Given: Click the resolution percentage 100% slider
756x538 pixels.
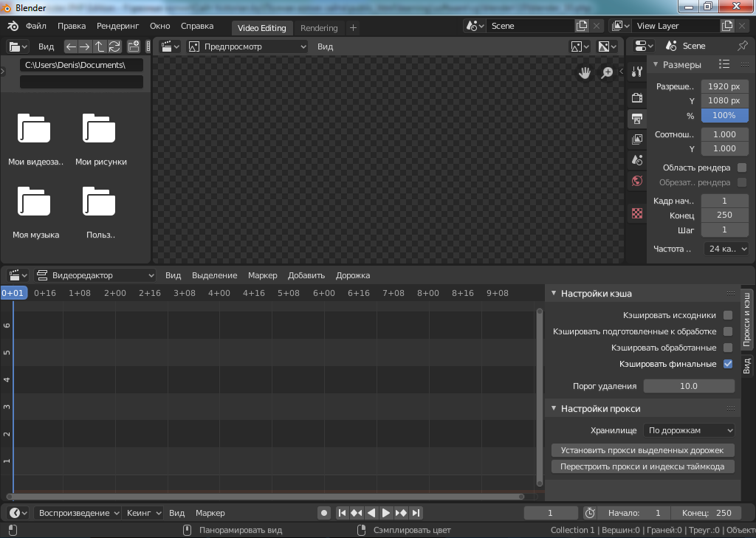Looking at the screenshot, I should pos(724,115).
